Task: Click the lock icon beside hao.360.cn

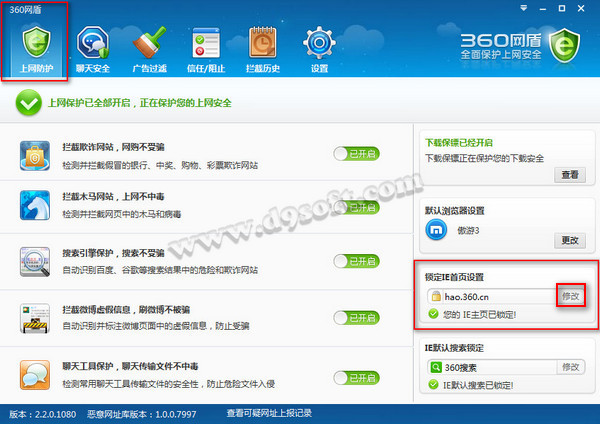Action: click(x=436, y=296)
